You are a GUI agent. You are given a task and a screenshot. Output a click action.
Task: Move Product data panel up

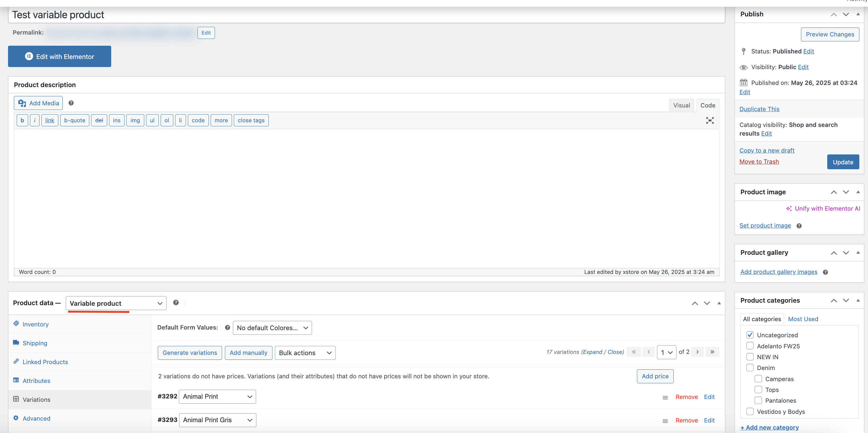[x=694, y=303]
